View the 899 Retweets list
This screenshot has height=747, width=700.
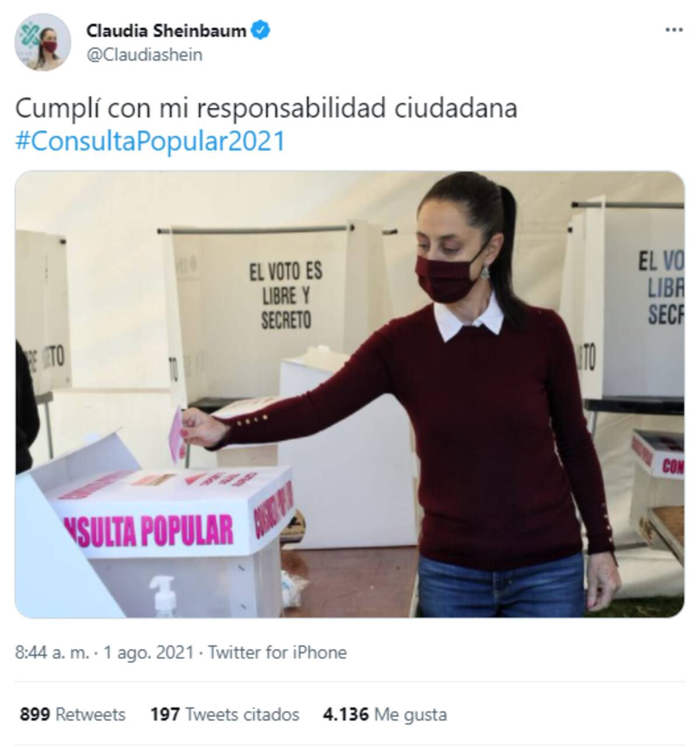[x=72, y=714]
